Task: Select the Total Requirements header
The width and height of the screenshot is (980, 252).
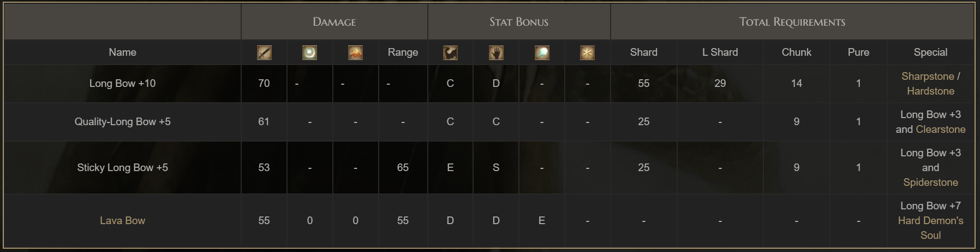Action: point(792,22)
